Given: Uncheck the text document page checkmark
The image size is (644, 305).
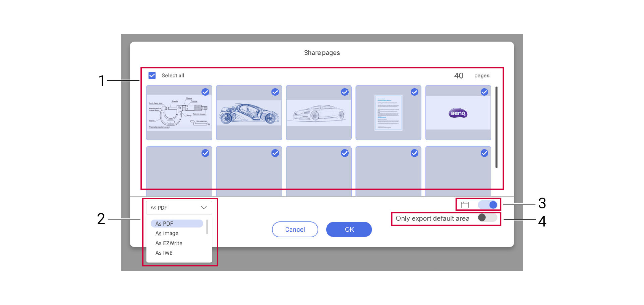Looking at the screenshot, I should click(x=414, y=92).
